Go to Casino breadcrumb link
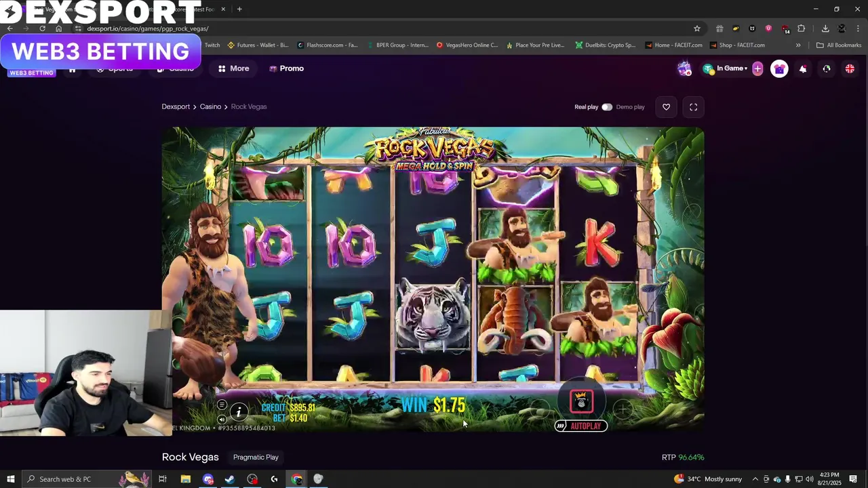868x488 pixels. 210,106
